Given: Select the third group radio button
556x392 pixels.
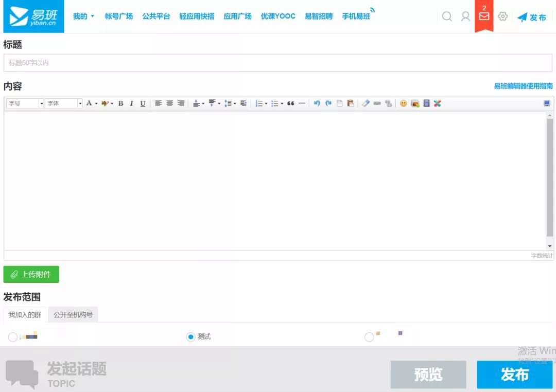Looking at the screenshot, I should pyautogui.click(x=369, y=337).
